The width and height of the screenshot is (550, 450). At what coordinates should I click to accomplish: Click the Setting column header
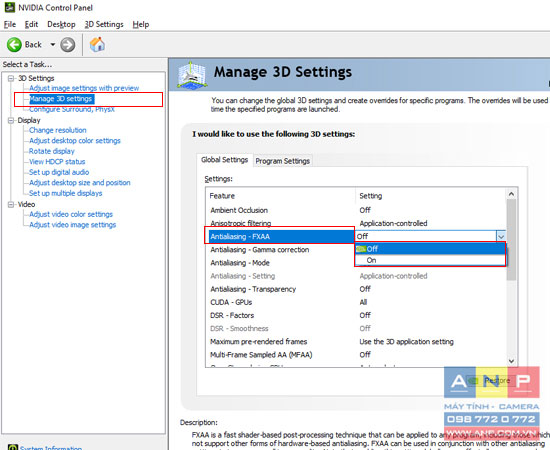tap(431, 196)
